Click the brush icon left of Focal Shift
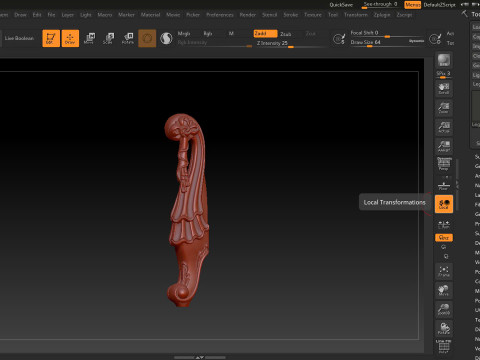480x360 pixels. [x=339, y=39]
